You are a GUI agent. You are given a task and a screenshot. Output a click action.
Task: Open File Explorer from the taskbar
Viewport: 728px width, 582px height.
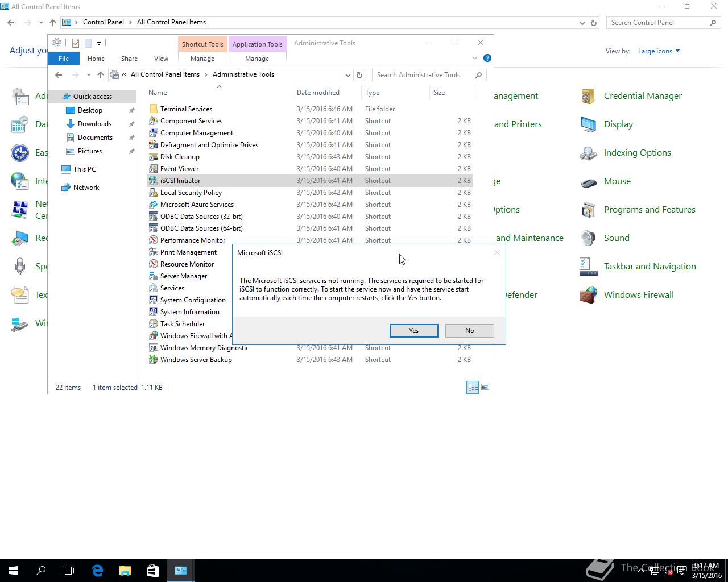[125, 571]
